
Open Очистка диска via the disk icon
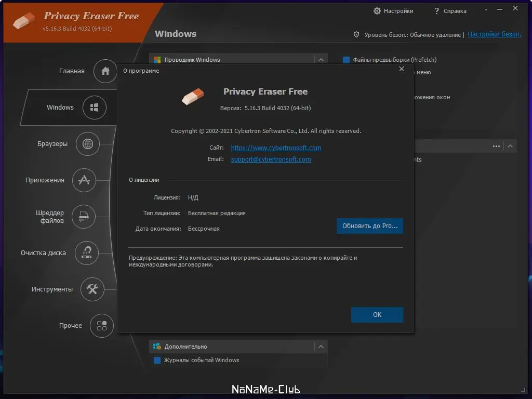pyautogui.click(x=86, y=253)
